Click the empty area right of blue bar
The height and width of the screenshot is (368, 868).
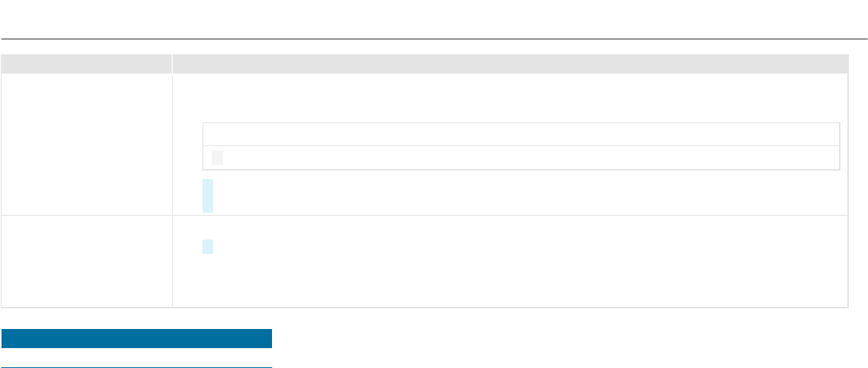(565, 338)
